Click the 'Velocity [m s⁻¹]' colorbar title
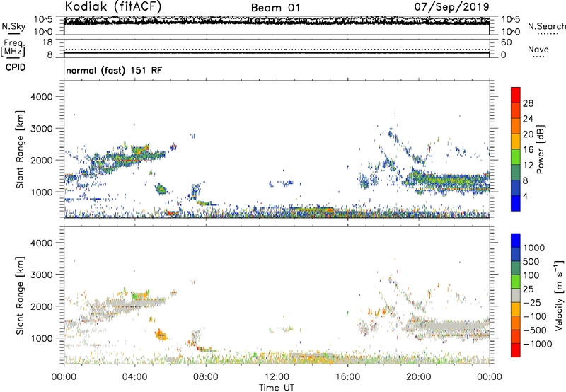 click(559, 295)
